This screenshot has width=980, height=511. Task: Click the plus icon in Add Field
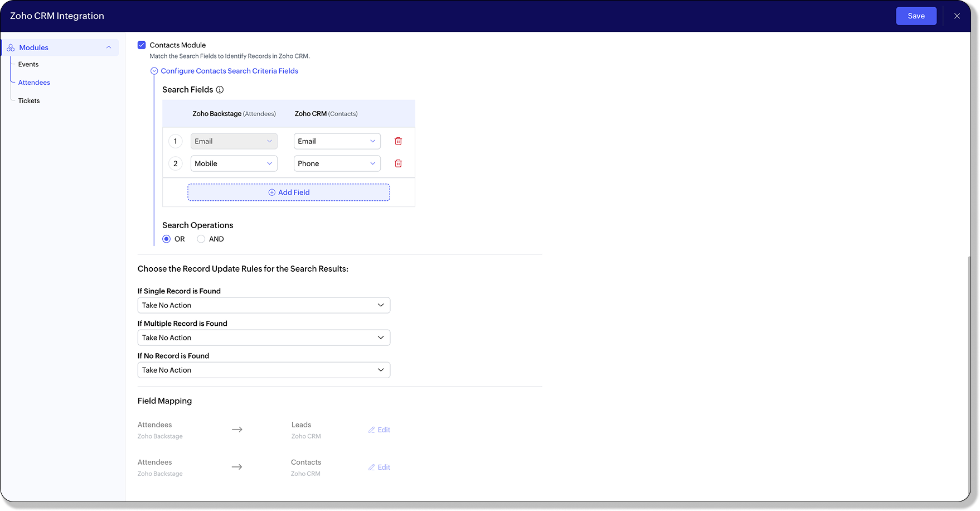(272, 192)
